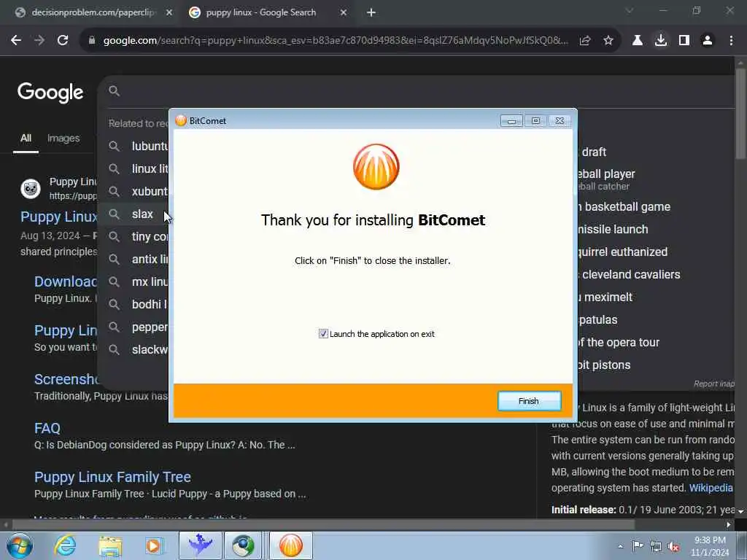Click the Puppy Linux site favicon in the results
Viewport: 747px width, 560px height.
(31, 189)
